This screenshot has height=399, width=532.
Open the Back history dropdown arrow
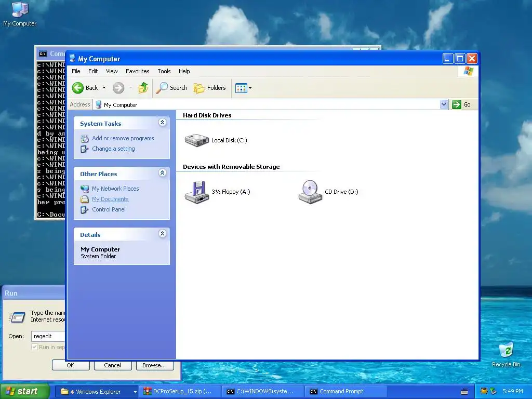click(104, 88)
